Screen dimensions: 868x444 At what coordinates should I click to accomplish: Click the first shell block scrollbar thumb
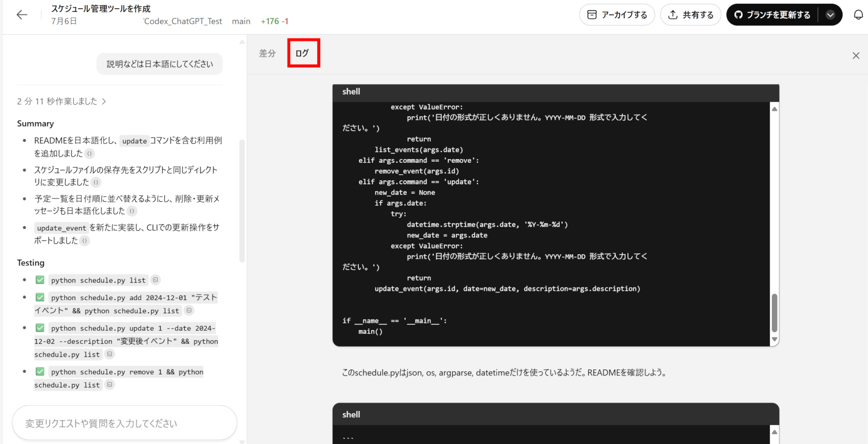click(x=774, y=313)
